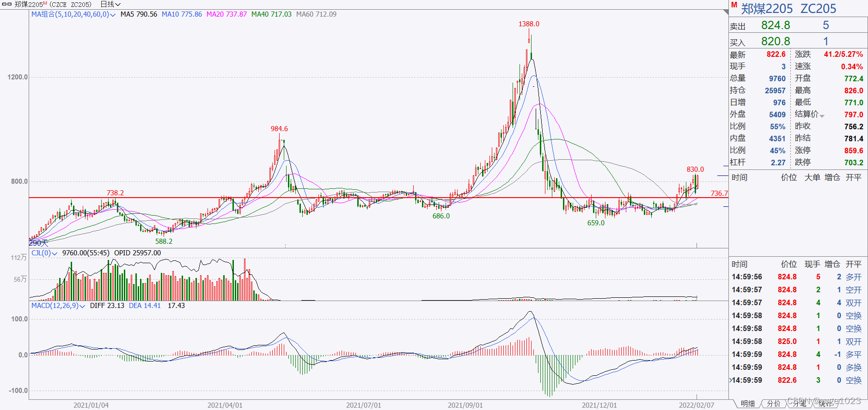Click the 588.2 low price label
The width and height of the screenshot is (868, 410).
point(164,241)
